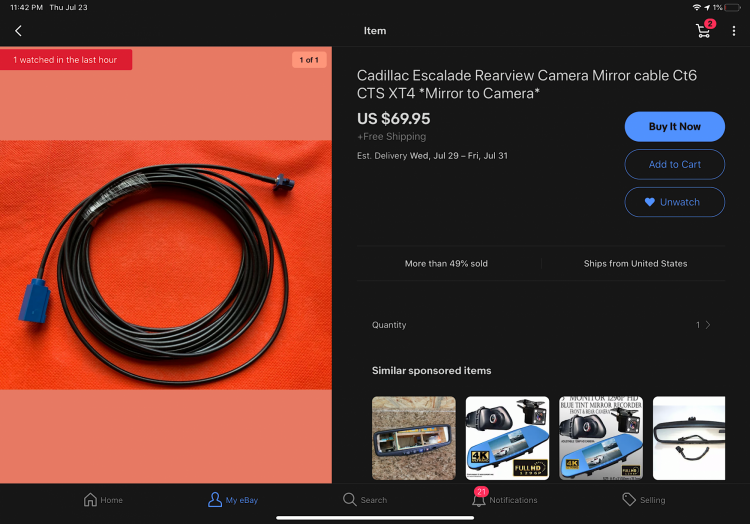
Task: Open the Quantity row
Action: click(541, 325)
